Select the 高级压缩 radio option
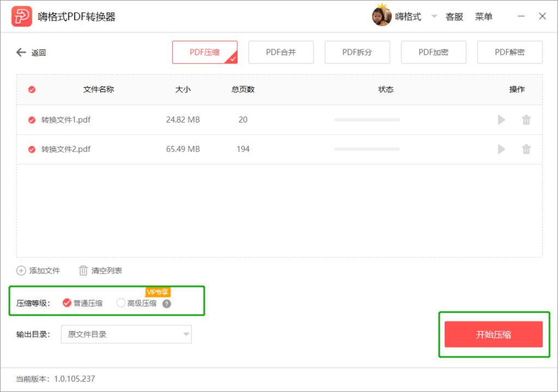The image size is (558, 392). click(x=121, y=303)
